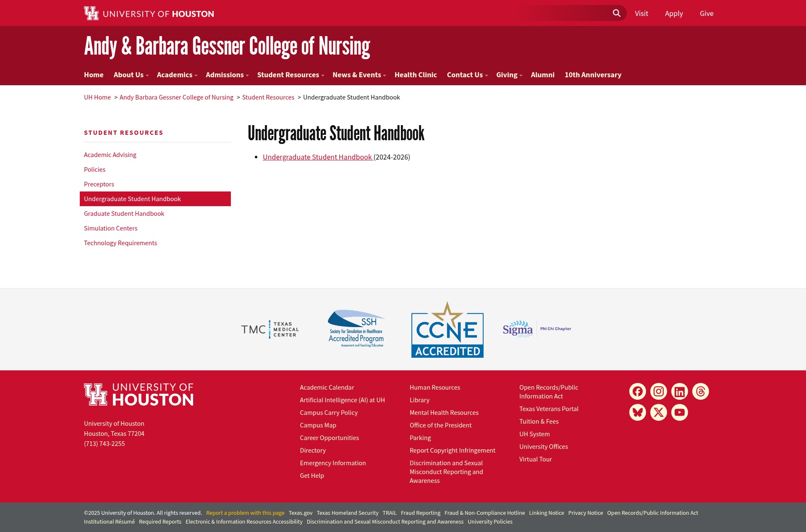Image resolution: width=806 pixels, height=532 pixels.
Task: Click the search magnifier icon
Action: tap(616, 13)
